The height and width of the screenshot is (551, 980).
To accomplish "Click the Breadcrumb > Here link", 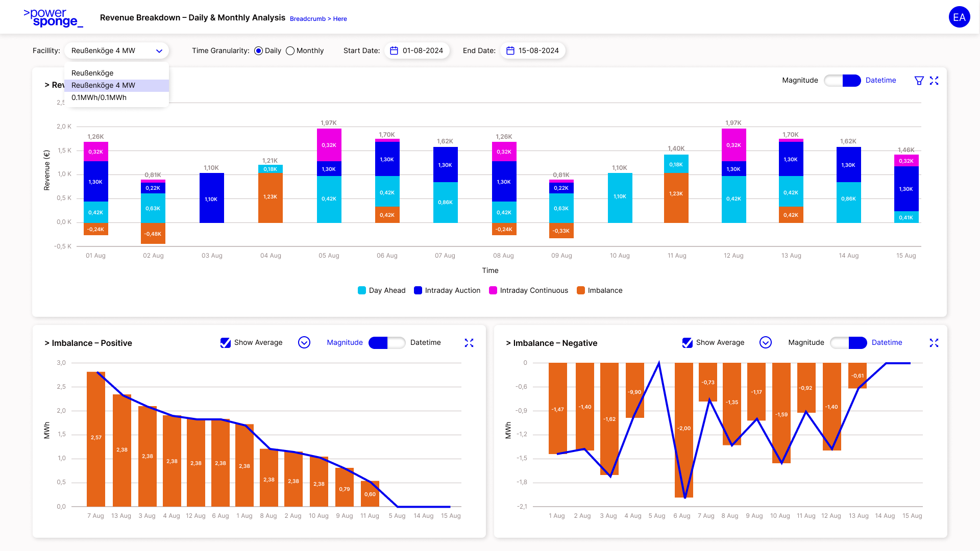I will tap(318, 19).
